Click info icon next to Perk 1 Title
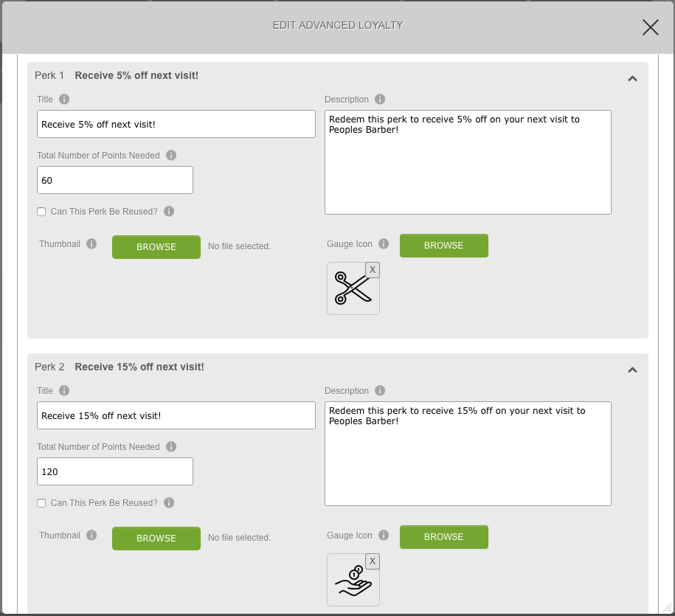This screenshot has height=616, width=675. pos(64,100)
